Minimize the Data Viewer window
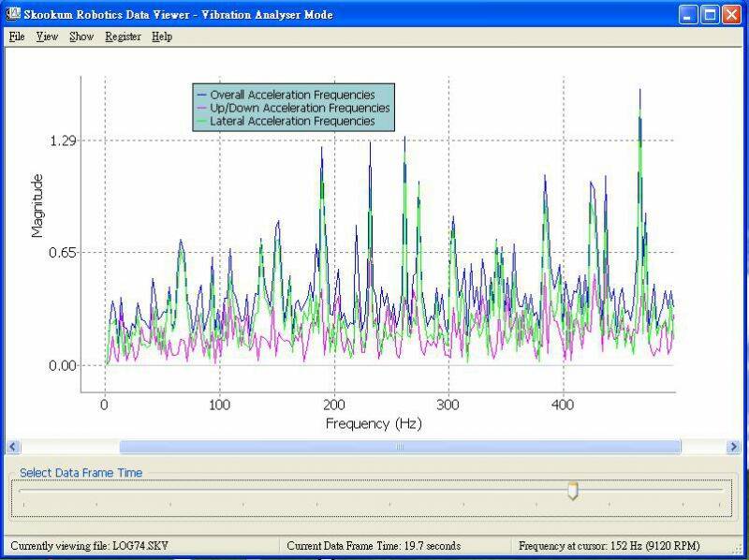Viewport: 749px width, 560px height. pos(688,15)
